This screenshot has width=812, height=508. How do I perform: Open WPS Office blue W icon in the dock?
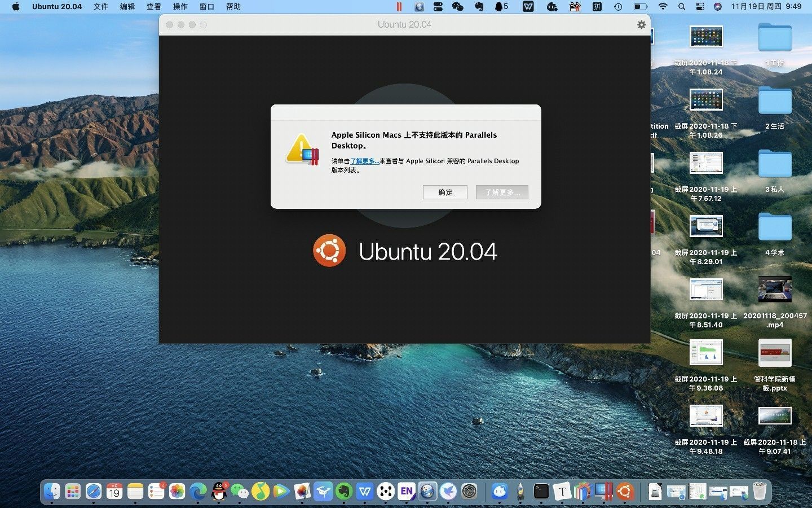coord(365,492)
